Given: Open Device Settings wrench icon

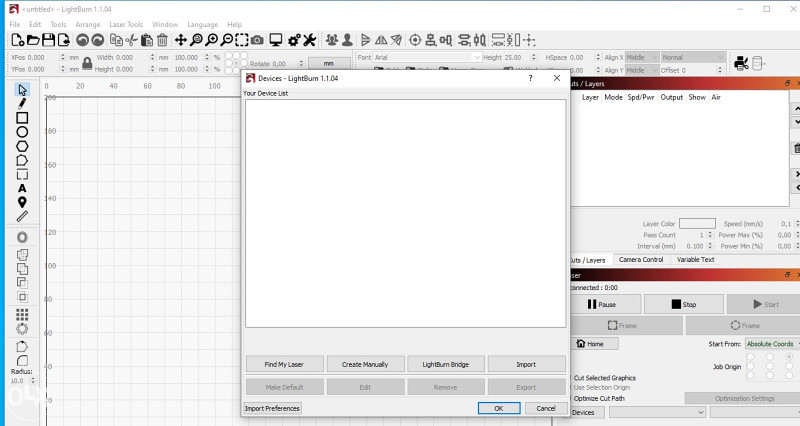Looking at the screenshot, I should 310,40.
